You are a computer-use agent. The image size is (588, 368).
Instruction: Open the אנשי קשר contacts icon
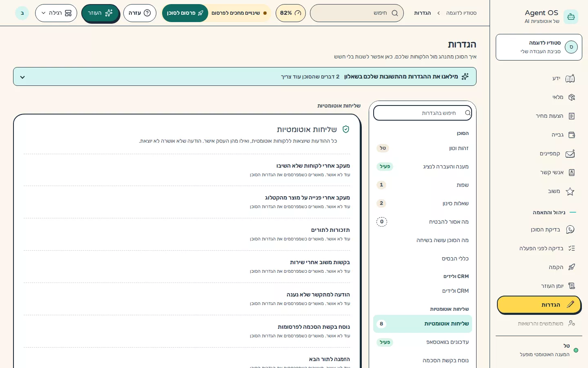click(571, 173)
